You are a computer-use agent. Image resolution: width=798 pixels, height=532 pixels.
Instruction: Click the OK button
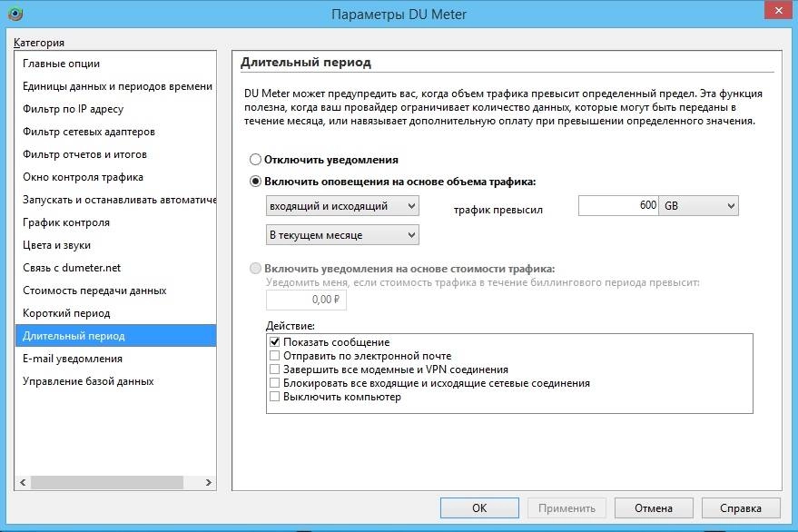tap(479, 508)
